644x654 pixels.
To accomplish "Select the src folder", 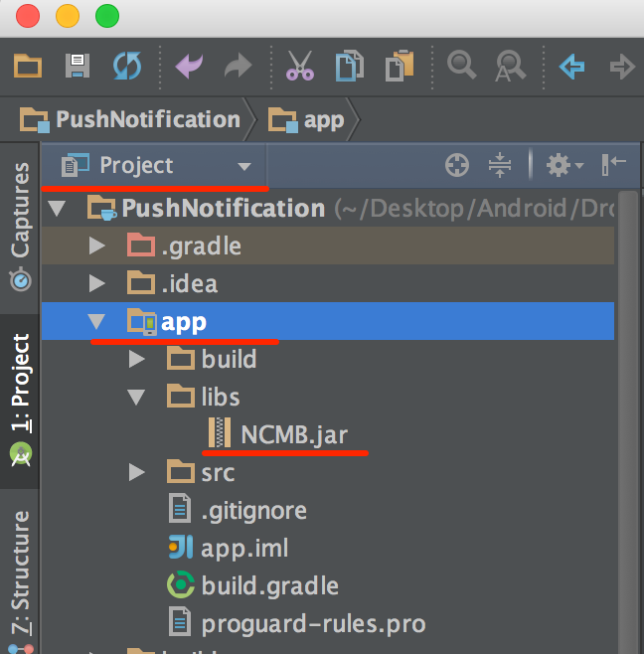I will point(328,472).
